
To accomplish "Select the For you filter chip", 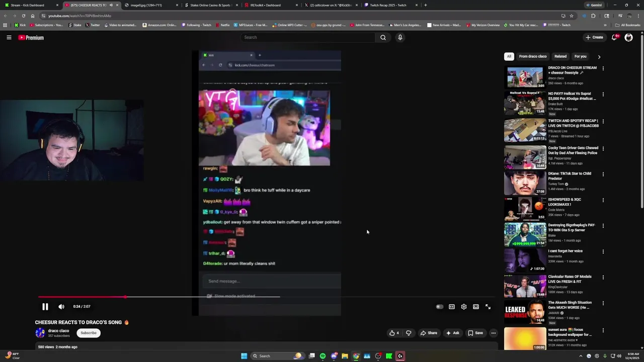I will click(581, 56).
